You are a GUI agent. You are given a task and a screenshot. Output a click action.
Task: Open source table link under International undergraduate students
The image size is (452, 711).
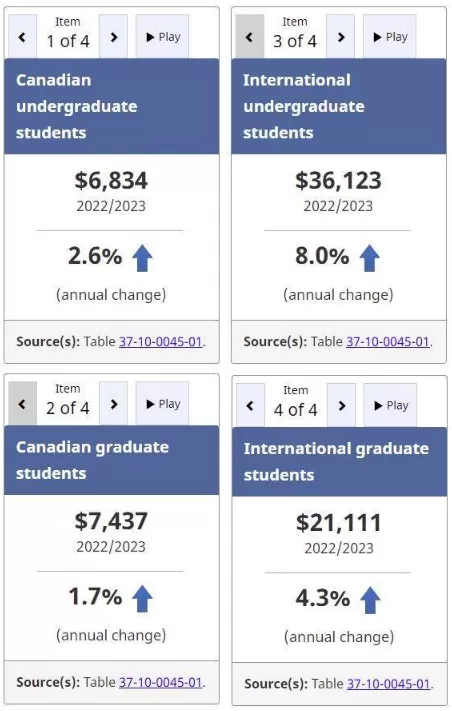click(388, 341)
